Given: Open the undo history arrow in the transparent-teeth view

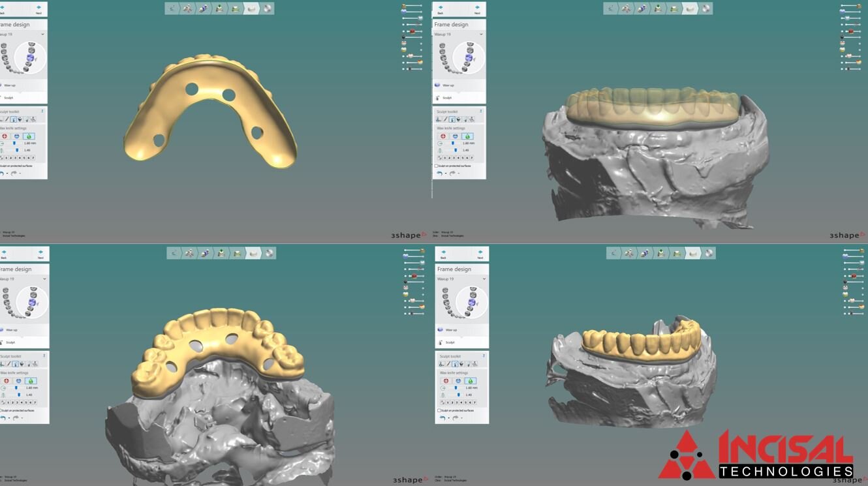Looking at the screenshot, I should click(446, 174).
